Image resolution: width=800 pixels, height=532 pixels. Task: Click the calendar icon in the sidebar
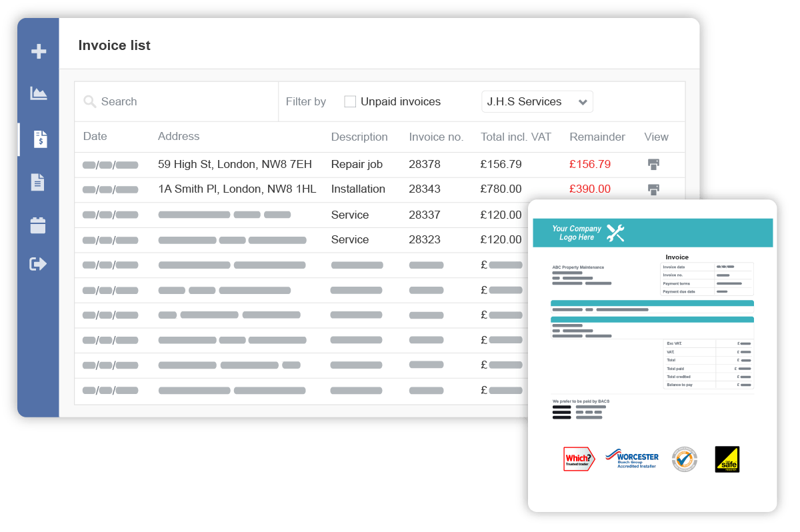[x=39, y=224]
